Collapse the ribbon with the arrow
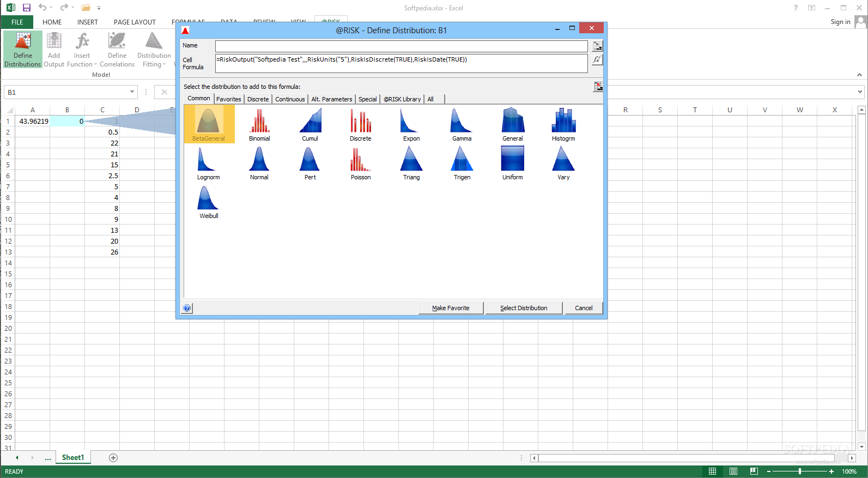Image resolution: width=868 pixels, height=478 pixels. (859, 75)
